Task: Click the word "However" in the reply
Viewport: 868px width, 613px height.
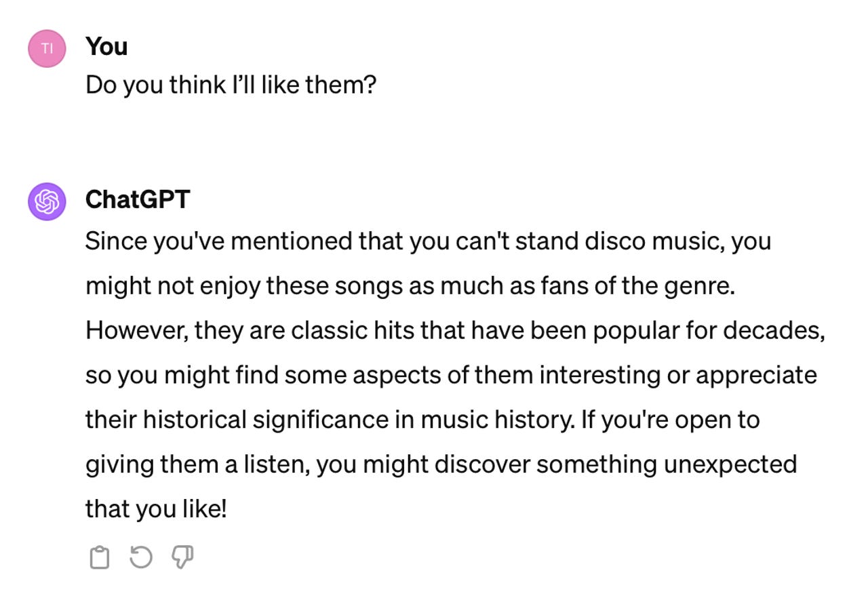Action: [136, 331]
